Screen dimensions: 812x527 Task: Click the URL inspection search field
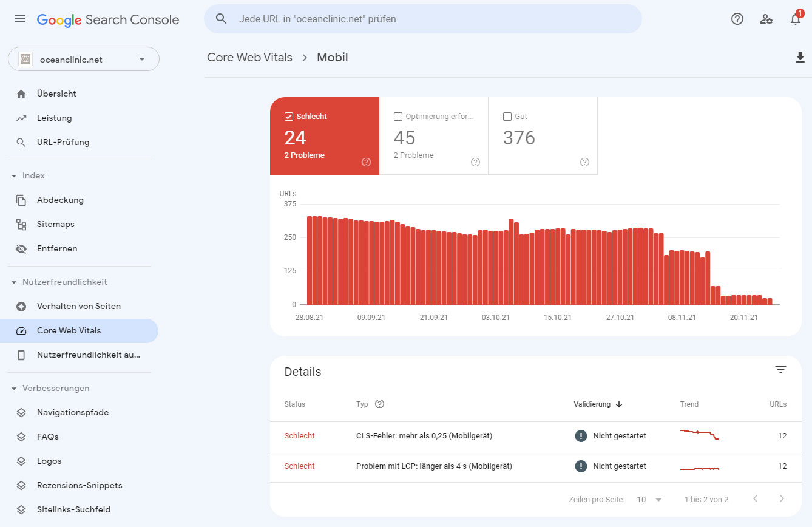coord(422,19)
